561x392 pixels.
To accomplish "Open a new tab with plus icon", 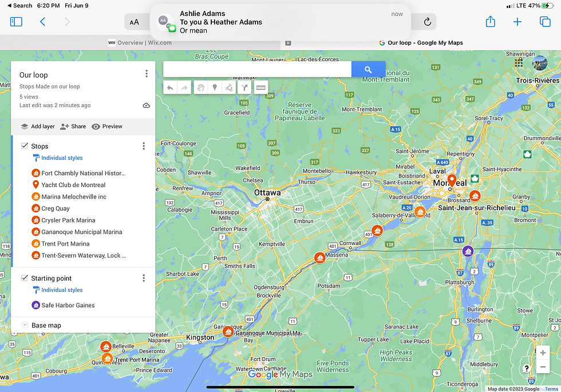I will (x=517, y=22).
